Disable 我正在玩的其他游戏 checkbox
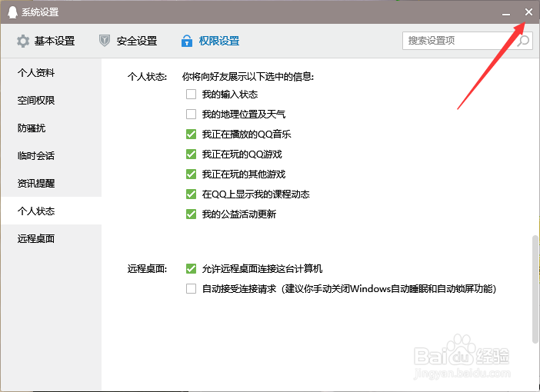 point(191,174)
